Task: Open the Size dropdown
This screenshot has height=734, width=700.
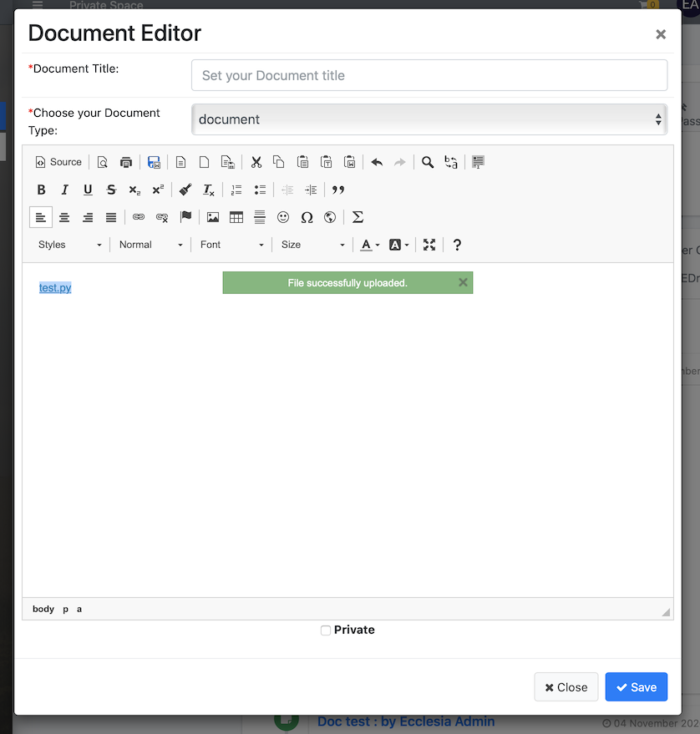Action: point(312,245)
